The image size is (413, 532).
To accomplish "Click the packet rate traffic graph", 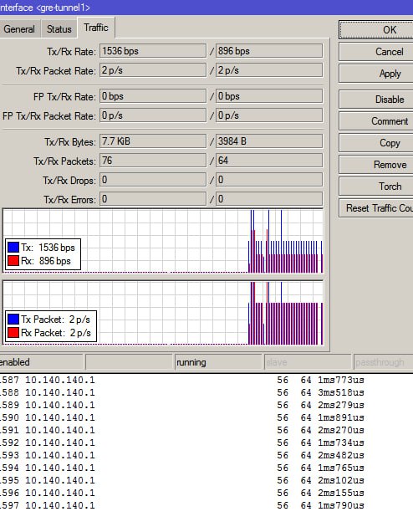I will click(163, 313).
